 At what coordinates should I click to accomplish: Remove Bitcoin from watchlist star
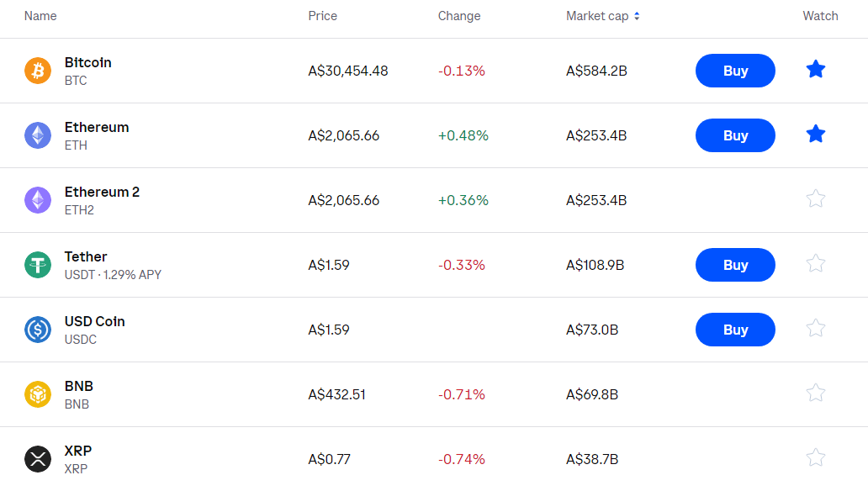point(815,70)
